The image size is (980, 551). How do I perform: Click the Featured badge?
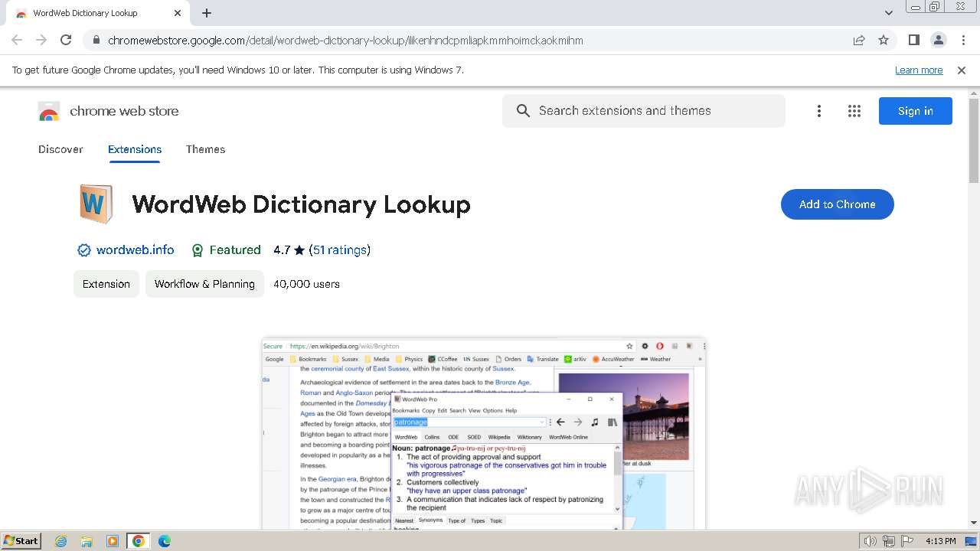[x=226, y=250]
